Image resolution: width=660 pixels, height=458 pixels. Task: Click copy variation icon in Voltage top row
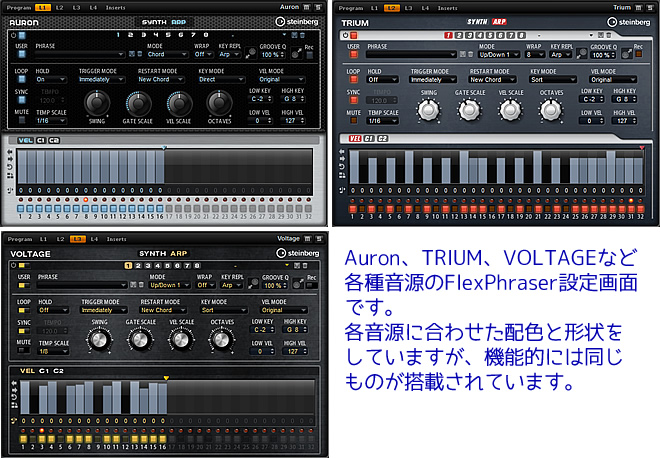pyautogui.click(x=297, y=266)
